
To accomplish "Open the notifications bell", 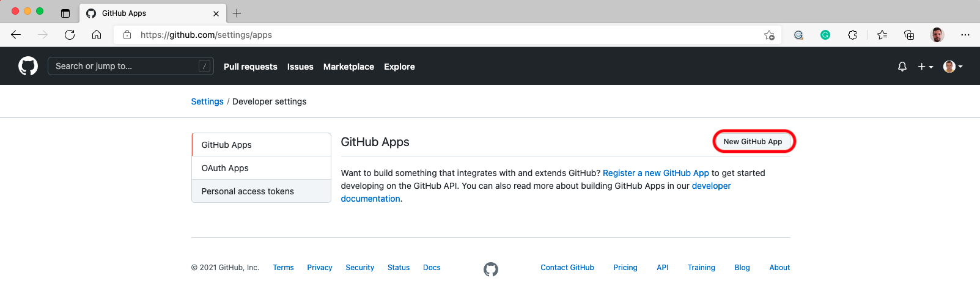I will (x=902, y=67).
